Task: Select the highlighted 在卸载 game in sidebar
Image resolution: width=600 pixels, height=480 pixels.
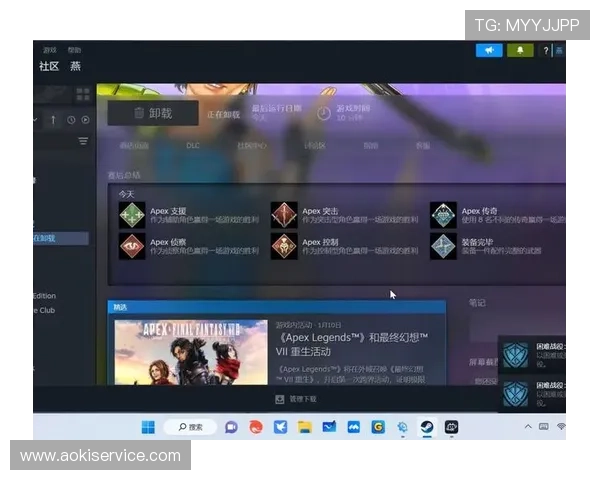Action: click(61, 238)
